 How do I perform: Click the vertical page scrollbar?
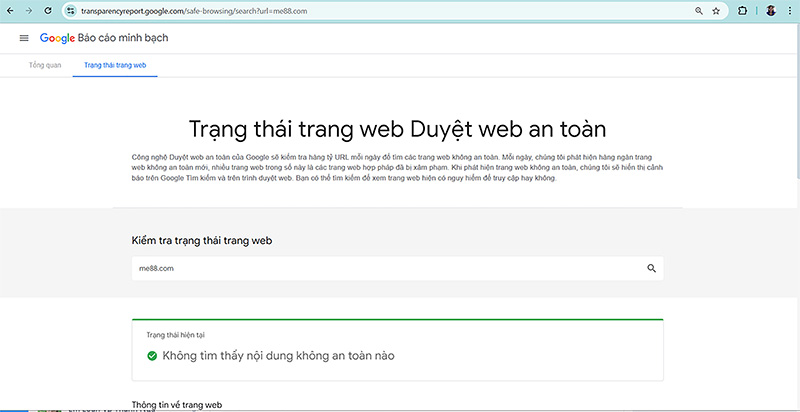(797, 102)
